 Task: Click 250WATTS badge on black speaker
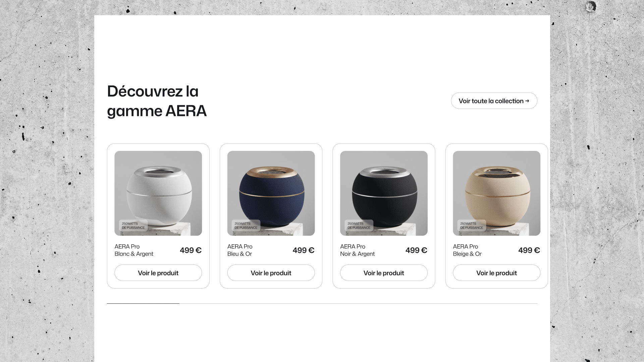(359, 226)
